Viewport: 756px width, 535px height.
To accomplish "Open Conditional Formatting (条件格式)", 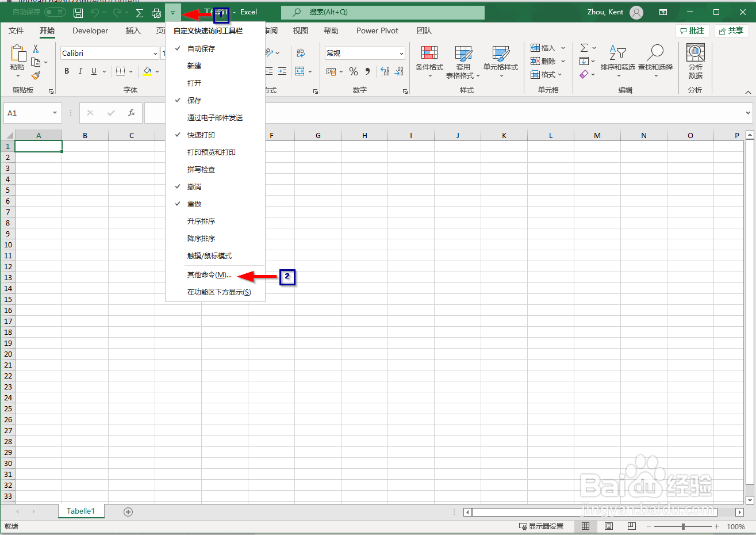I will (x=429, y=62).
